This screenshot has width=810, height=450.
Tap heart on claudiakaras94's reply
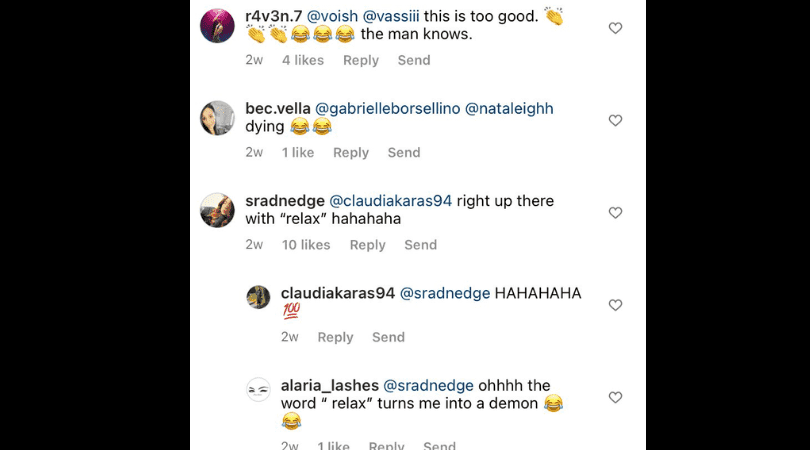(615, 305)
